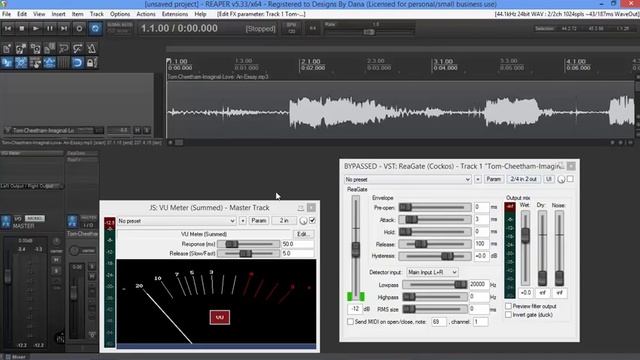Mute the Tom-Cheetham track in mixer
Screen dimensions: 640x360
(x=92, y=277)
